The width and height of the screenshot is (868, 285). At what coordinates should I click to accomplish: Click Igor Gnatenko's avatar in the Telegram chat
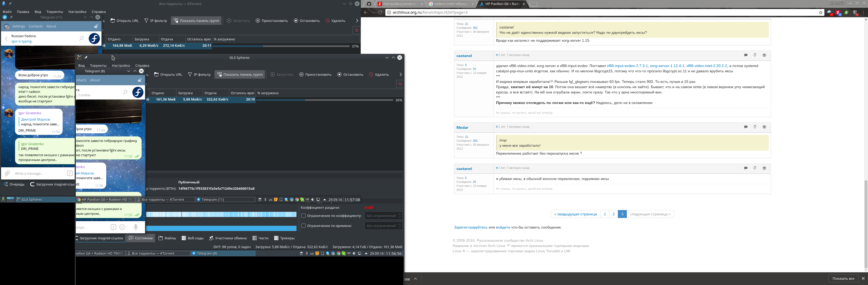(x=9, y=113)
